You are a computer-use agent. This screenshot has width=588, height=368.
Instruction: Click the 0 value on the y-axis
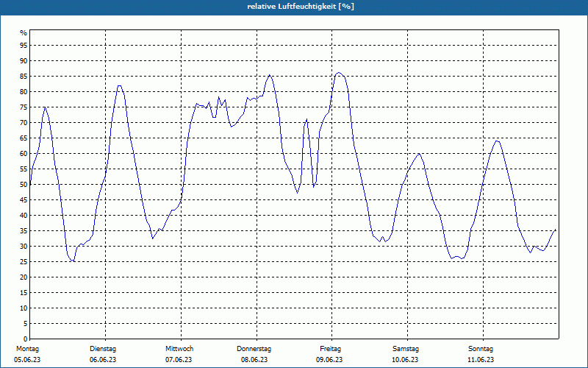pos(26,339)
